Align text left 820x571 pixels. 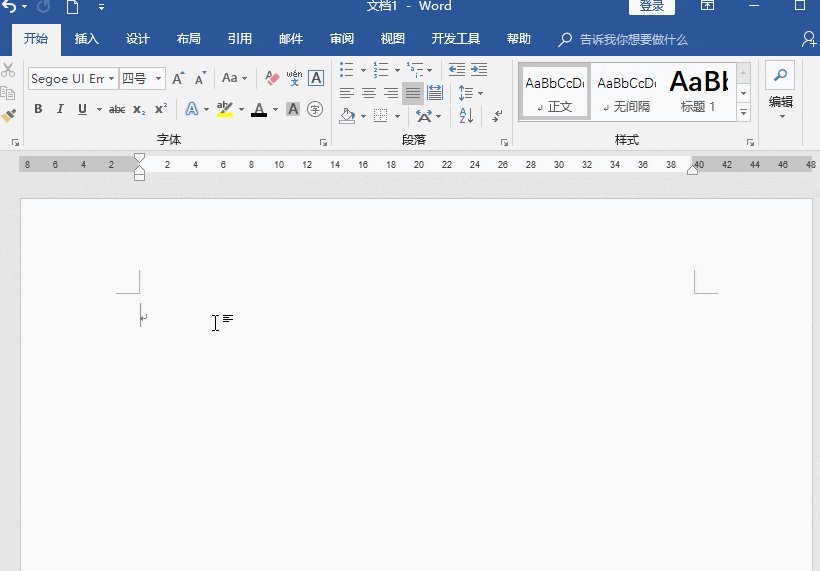(x=347, y=93)
